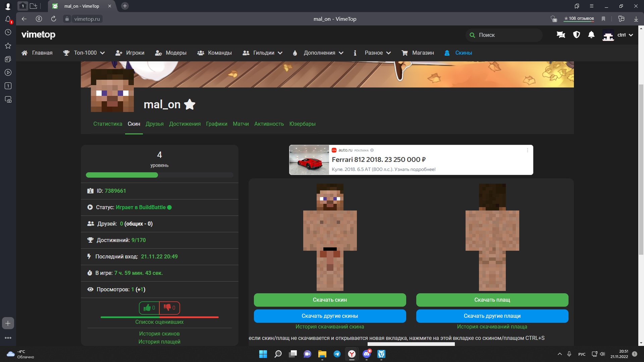Open the chat messages icon in header

tap(561, 35)
